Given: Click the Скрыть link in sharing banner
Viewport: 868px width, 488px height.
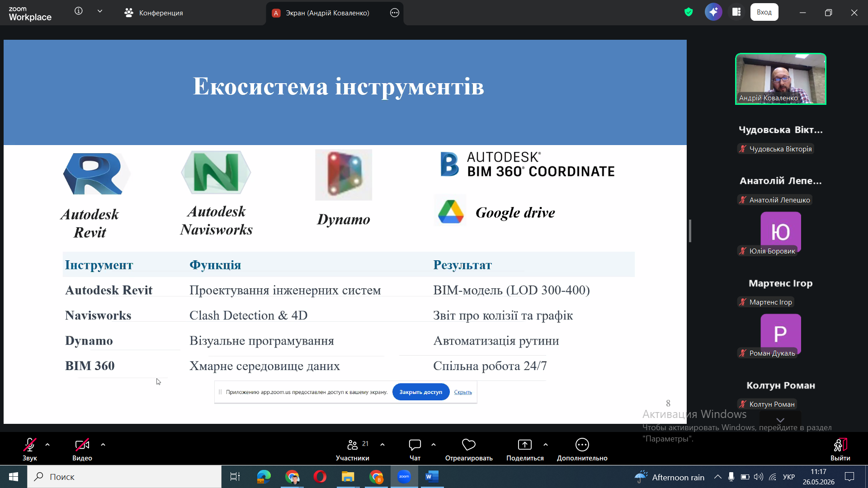Looking at the screenshot, I should (463, 392).
